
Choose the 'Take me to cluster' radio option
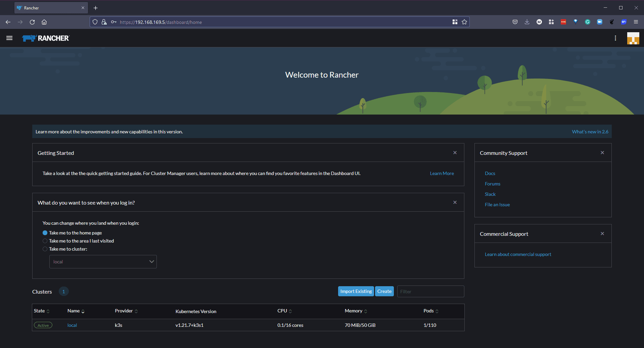[45, 249]
